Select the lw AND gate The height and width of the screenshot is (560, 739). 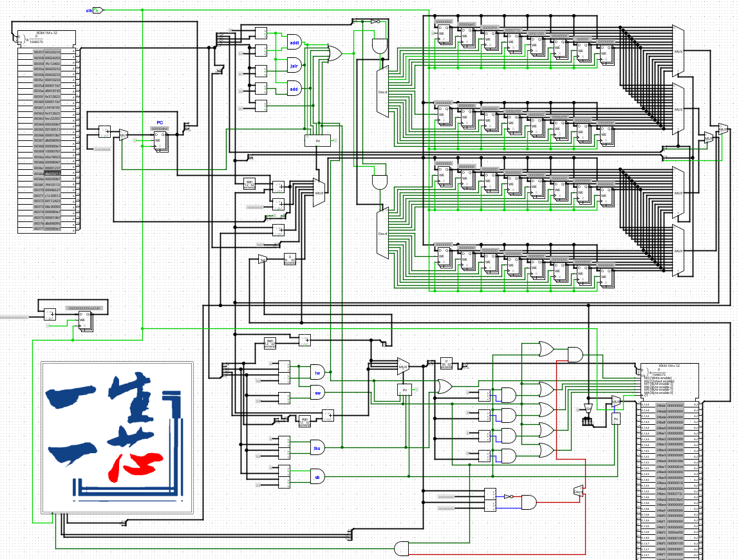(317, 373)
